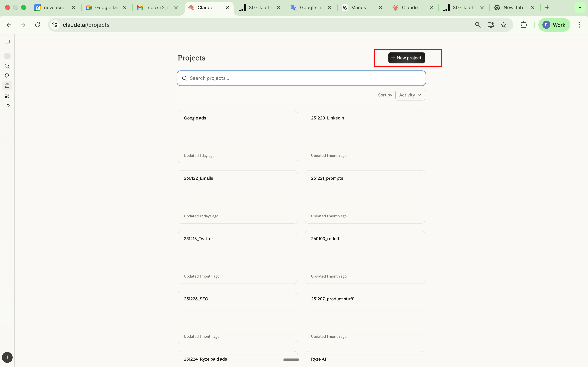This screenshot has height=367, width=588.
Task: Click the install Claude icon in address bar
Action: 490,25
